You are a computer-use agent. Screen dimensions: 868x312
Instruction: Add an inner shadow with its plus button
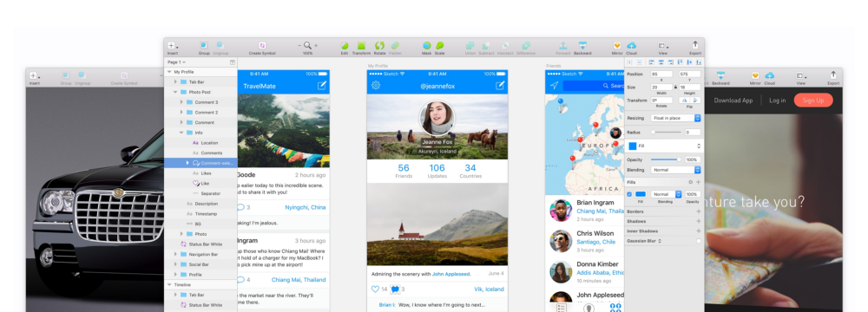click(699, 231)
